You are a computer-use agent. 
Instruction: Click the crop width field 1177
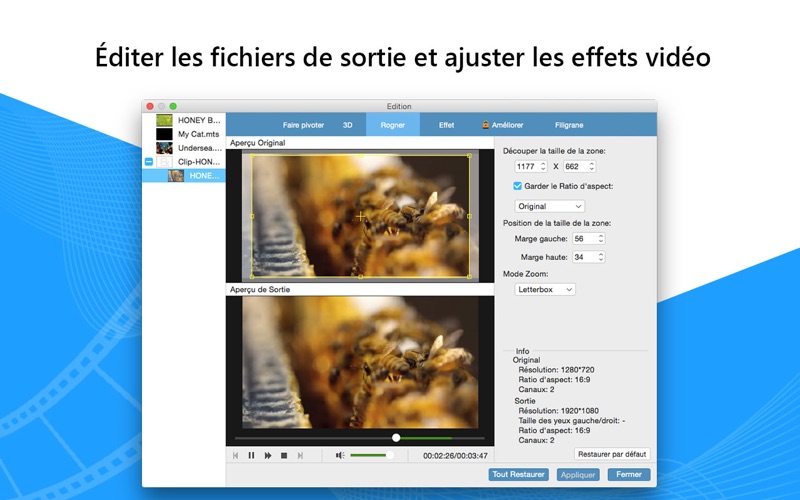(526, 166)
